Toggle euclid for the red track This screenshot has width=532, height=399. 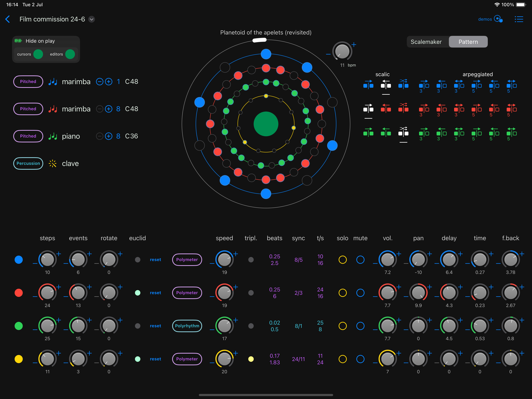pyautogui.click(x=137, y=293)
